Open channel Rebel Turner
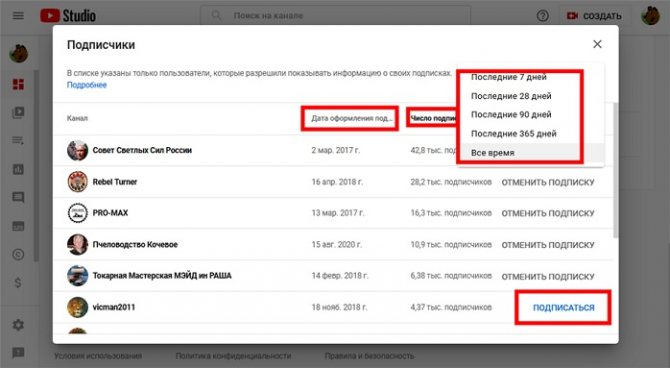The image size is (670, 368). [115, 182]
